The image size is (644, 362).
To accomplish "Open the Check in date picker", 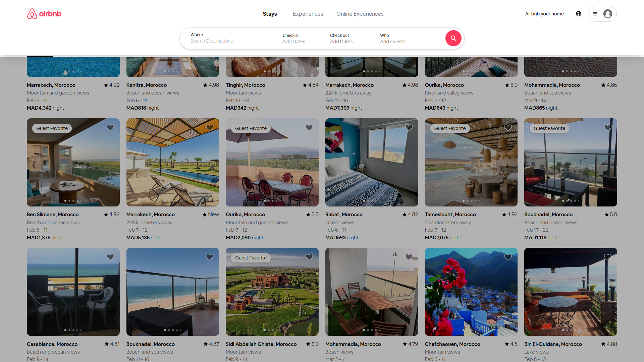I will pos(294,38).
